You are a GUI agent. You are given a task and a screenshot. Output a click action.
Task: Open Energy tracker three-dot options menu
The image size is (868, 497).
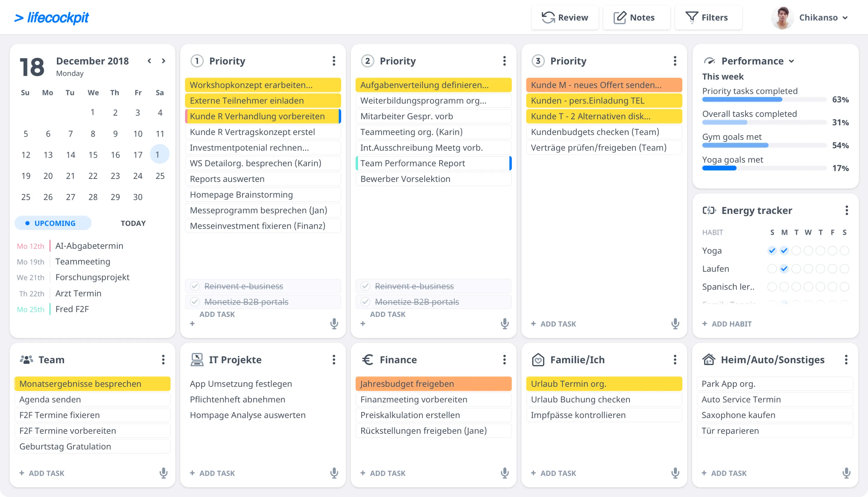(x=846, y=210)
